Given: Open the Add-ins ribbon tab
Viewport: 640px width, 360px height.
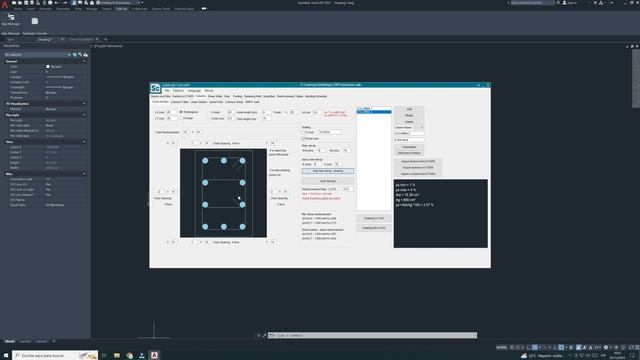Looking at the screenshot, I should 122,9.
